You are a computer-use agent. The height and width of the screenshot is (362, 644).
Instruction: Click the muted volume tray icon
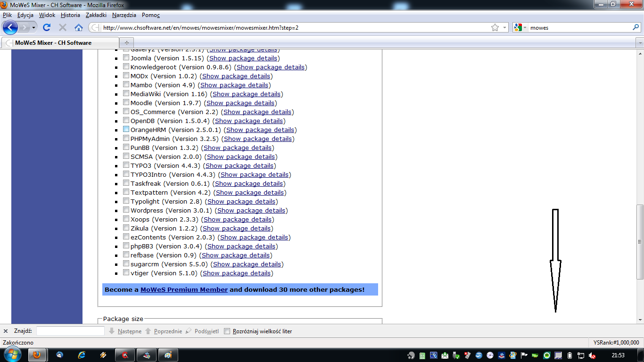592,355
